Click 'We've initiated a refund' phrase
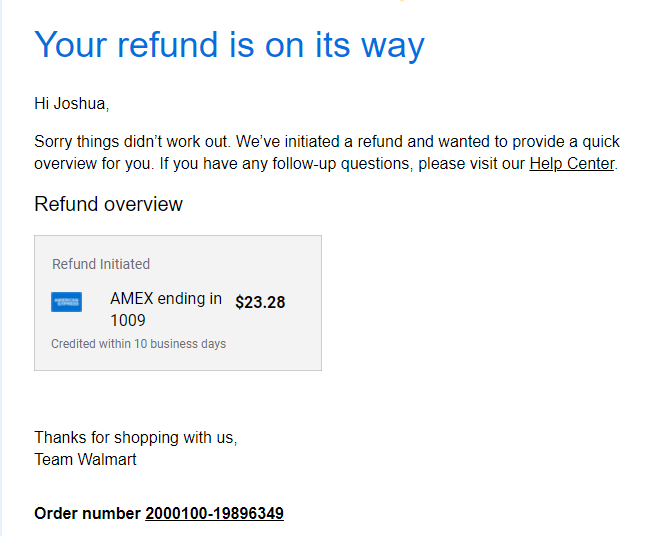 tap(320, 141)
